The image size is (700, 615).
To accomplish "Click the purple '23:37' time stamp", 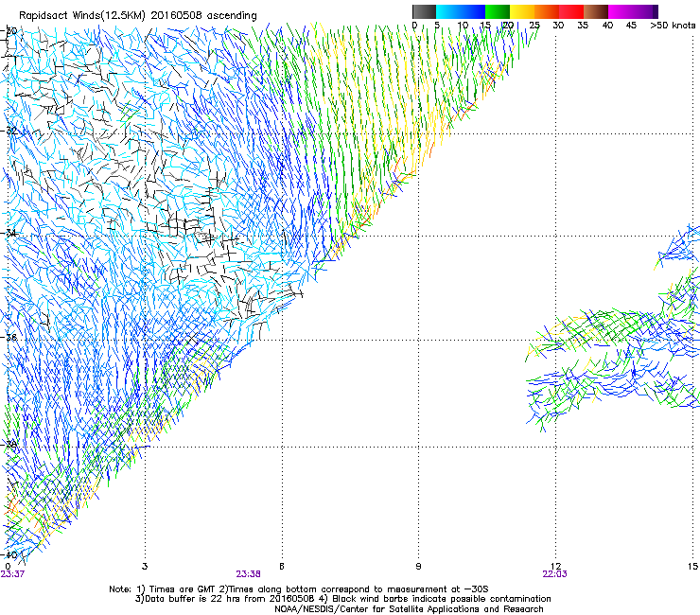I will pos(12,574).
